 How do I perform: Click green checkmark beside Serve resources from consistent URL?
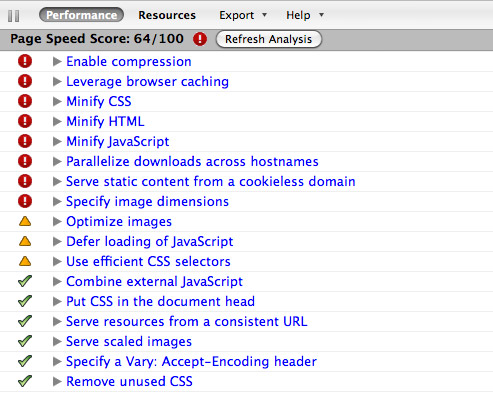25,321
